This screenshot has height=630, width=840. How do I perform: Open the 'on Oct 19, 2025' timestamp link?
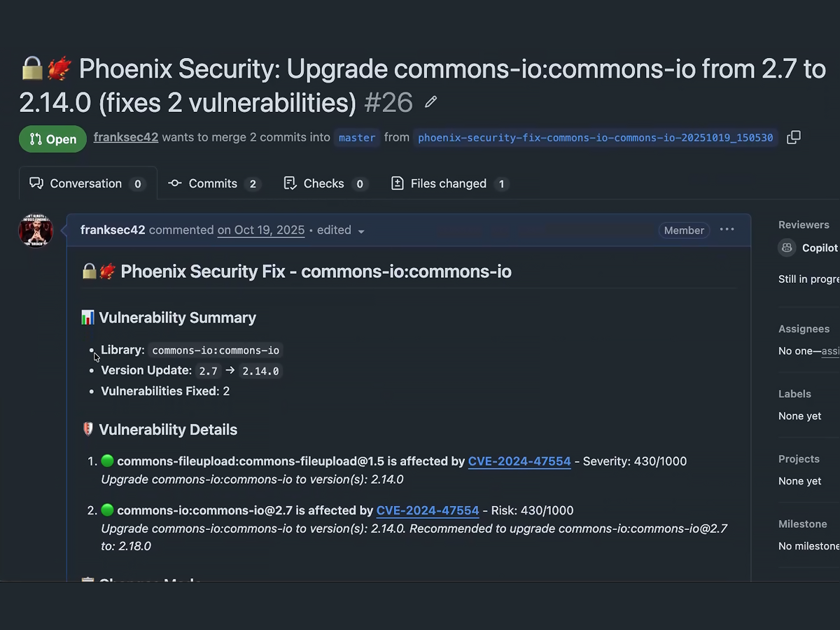click(x=261, y=230)
